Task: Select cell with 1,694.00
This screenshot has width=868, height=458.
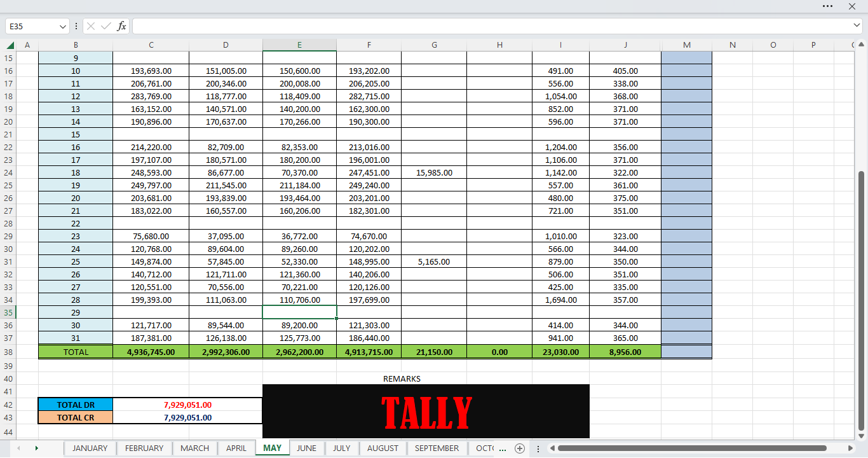Action: pos(560,300)
